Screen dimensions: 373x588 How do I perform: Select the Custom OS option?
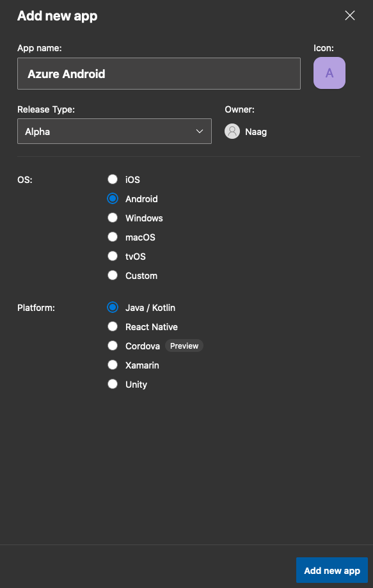113,275
